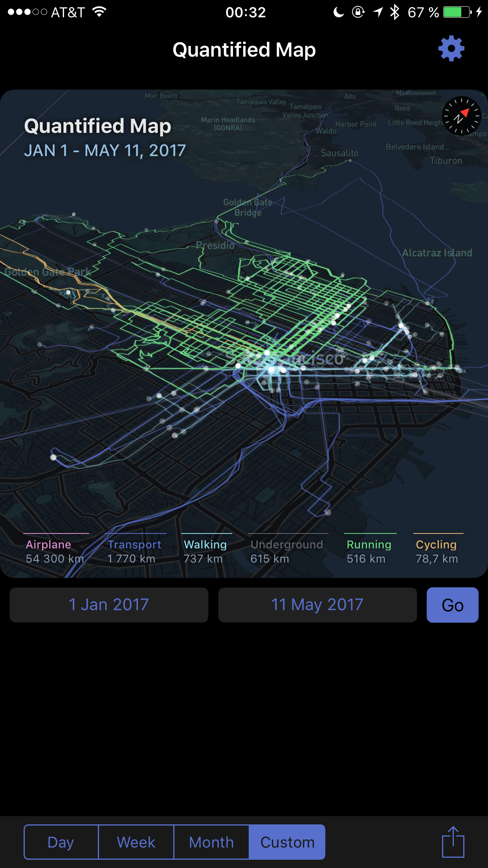Select the Week tab
This screenshot has width=488, height=868.
[x=136, y=842]
